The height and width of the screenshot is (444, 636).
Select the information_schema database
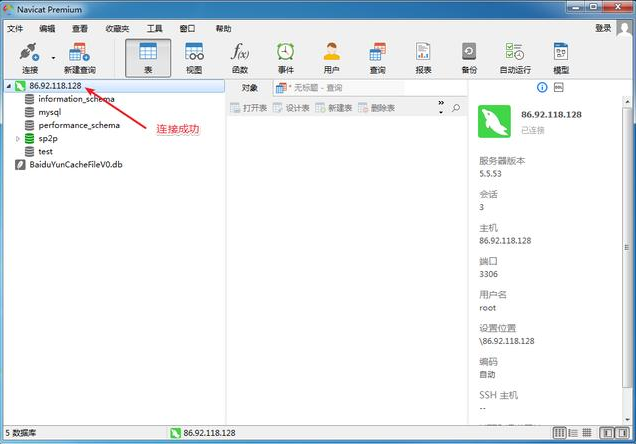[76, 99]
